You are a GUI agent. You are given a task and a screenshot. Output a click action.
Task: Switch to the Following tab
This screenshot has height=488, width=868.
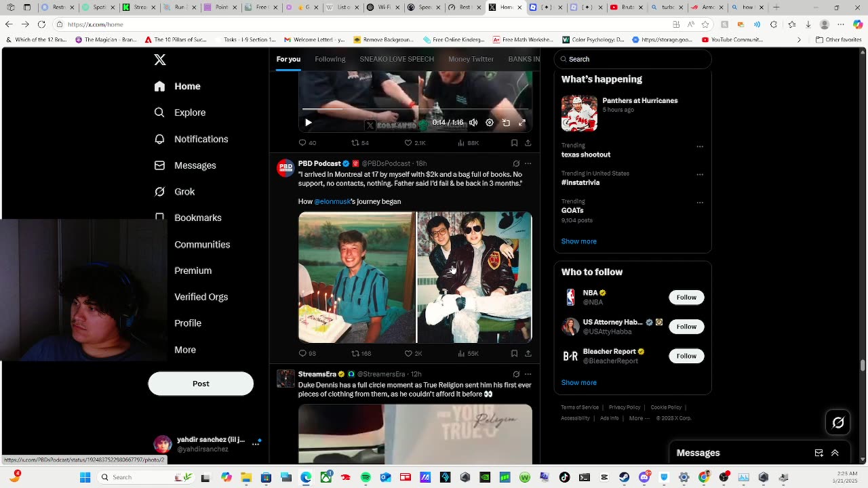pyautogui.click(x=330, y=59)
